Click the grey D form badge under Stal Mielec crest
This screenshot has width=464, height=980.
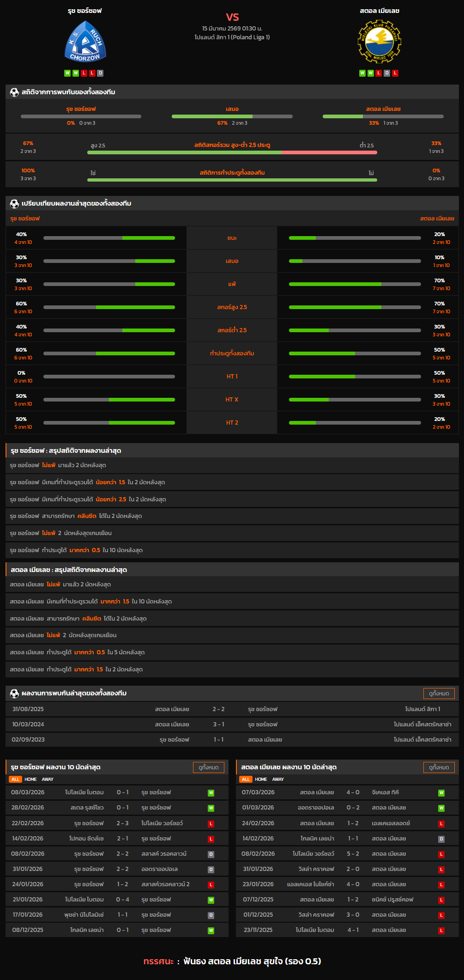point(387,73)
